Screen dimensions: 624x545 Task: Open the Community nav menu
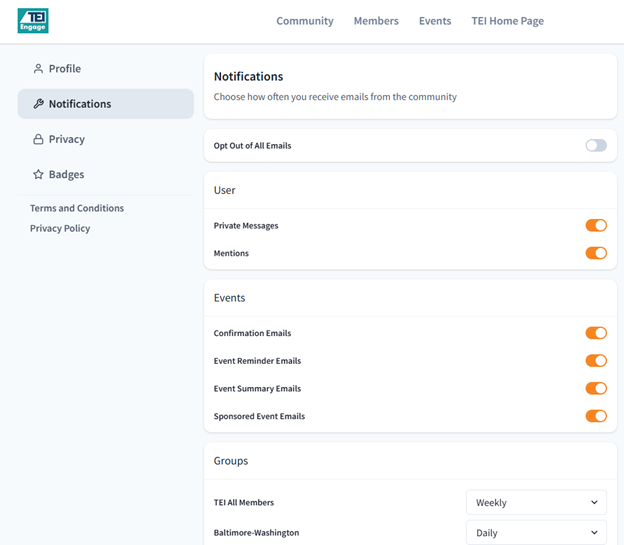pos(305,21)
